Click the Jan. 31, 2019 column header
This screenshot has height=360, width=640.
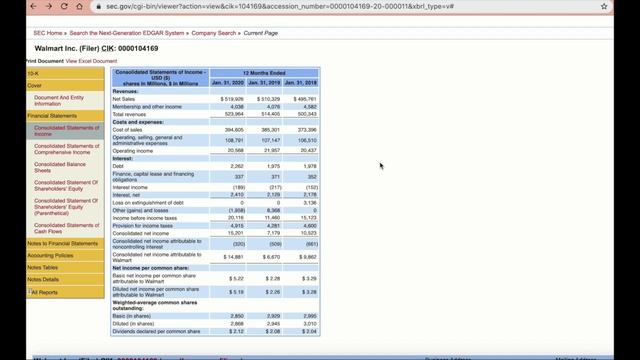pyautogui.click(x=264, y=83)
